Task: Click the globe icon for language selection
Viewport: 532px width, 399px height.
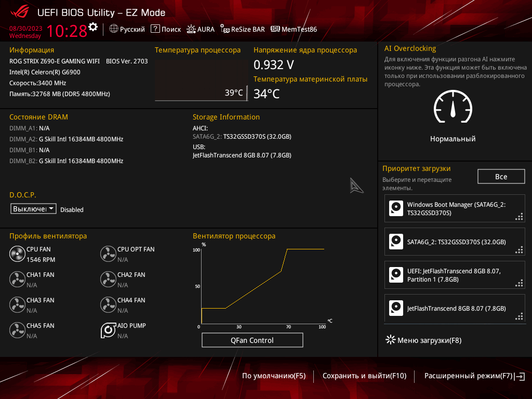Action: click(114, 29)
